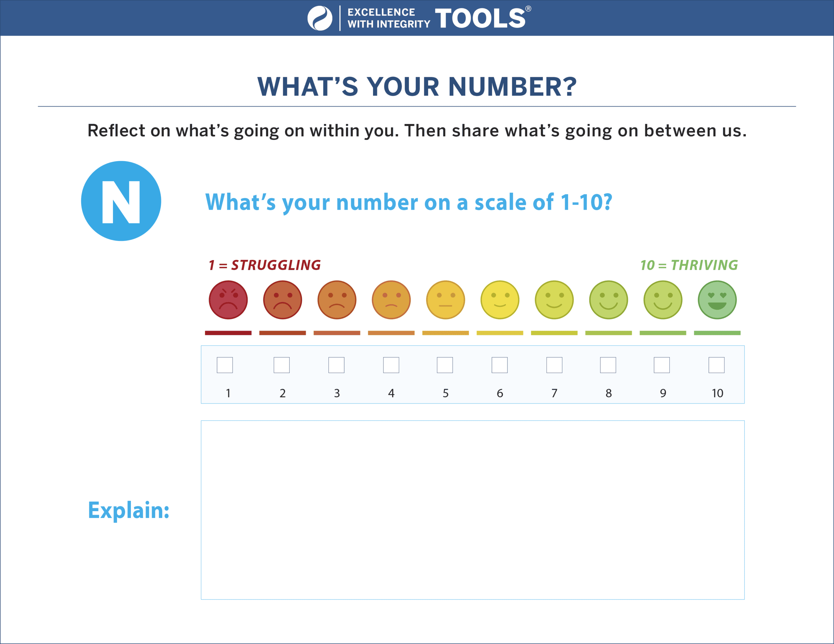Tick the checkbox above number 7
This screenshot has width=834, height=644.
[x=554, y=365]
